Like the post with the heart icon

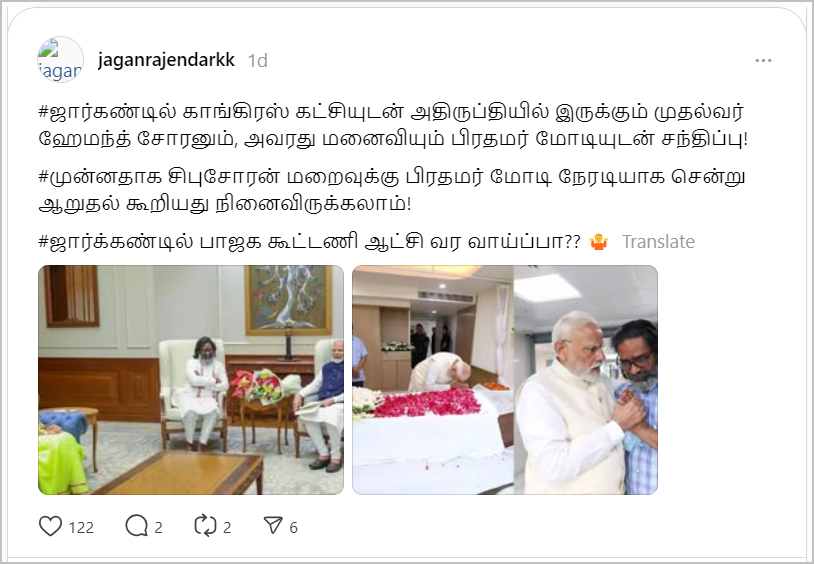[50, 527]
